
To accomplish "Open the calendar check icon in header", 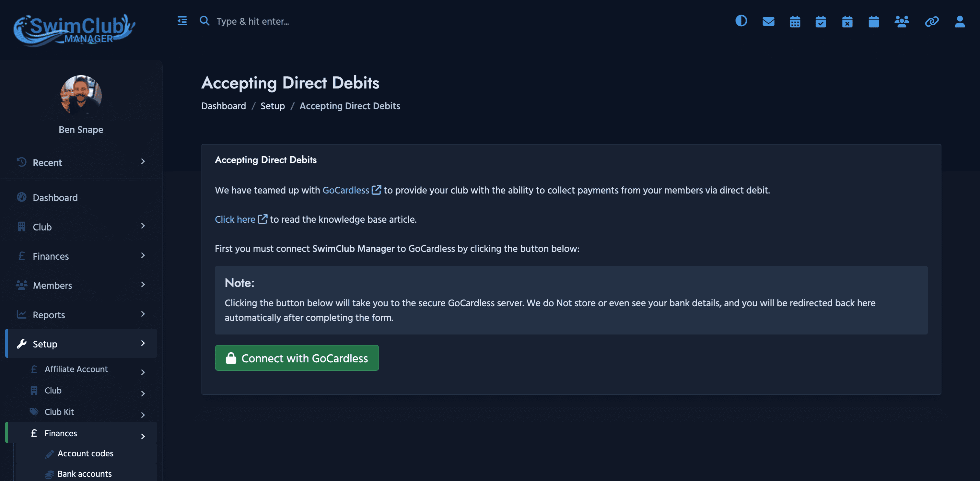I will [x=821, y=21].
